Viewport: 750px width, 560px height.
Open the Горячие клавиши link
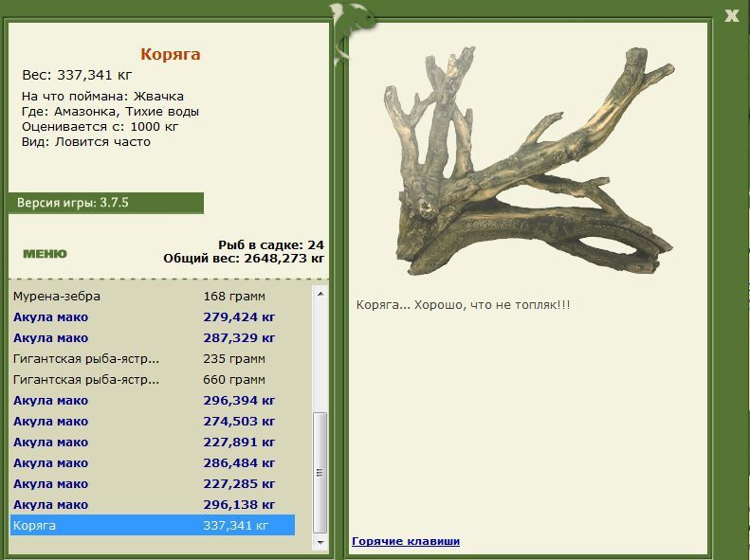(406, 541)
